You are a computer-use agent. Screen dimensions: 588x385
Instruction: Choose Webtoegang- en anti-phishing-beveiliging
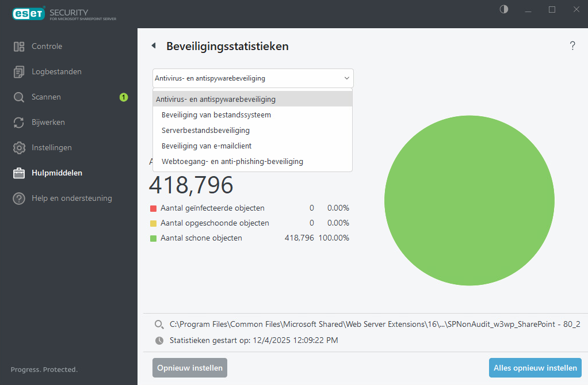coord(232,161)
